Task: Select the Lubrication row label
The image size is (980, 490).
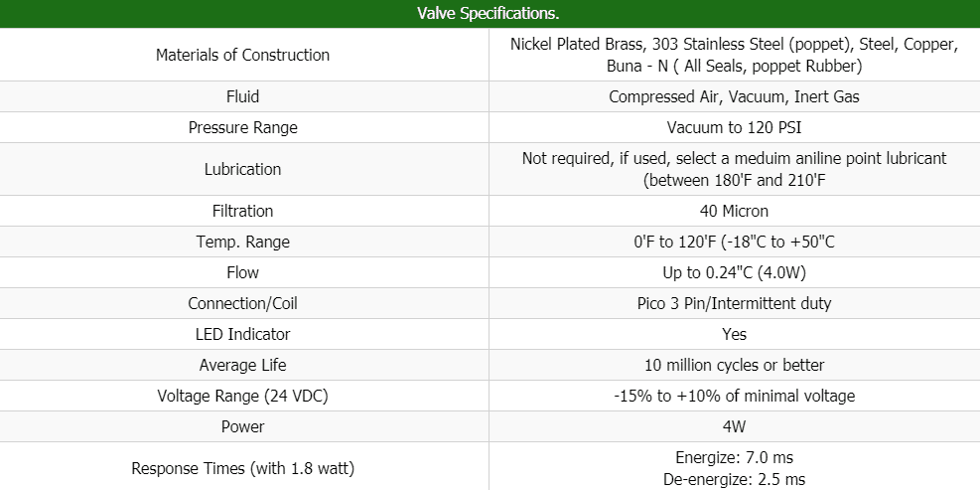Action: pos(242,169)
